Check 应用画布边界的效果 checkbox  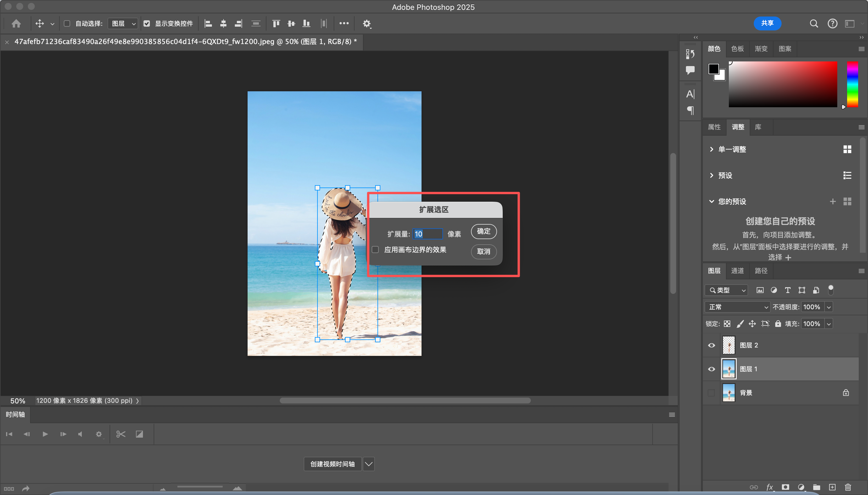tap(375, 250)
